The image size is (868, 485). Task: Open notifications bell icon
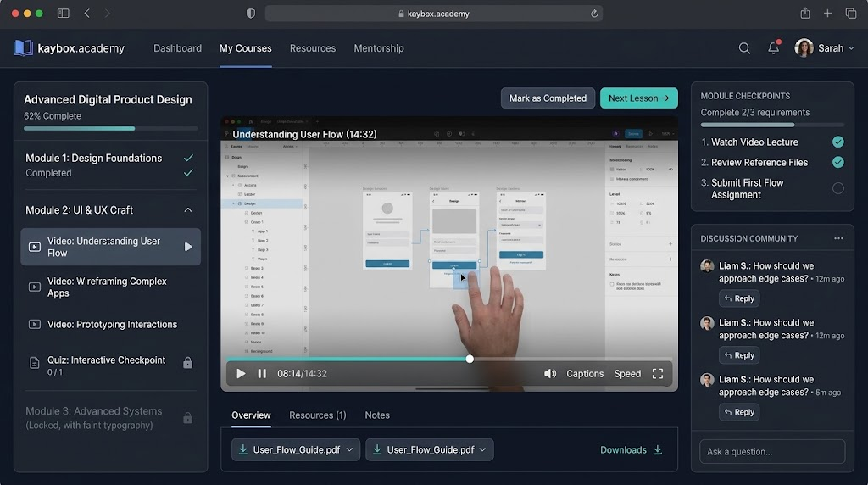pos(774,48)
